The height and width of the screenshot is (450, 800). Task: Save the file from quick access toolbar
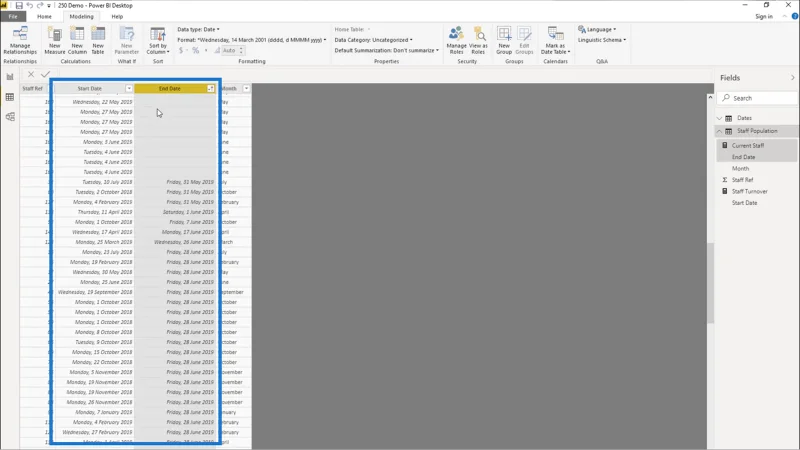(x=19, y=5)
